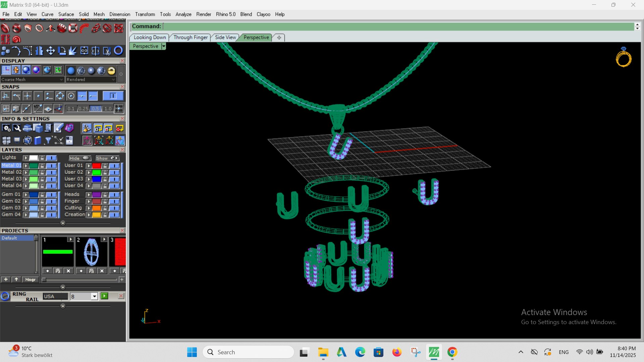Expand project thumbnail 1 arrow
This screenshot has height=362, width=644.
(x=70, y=239)
